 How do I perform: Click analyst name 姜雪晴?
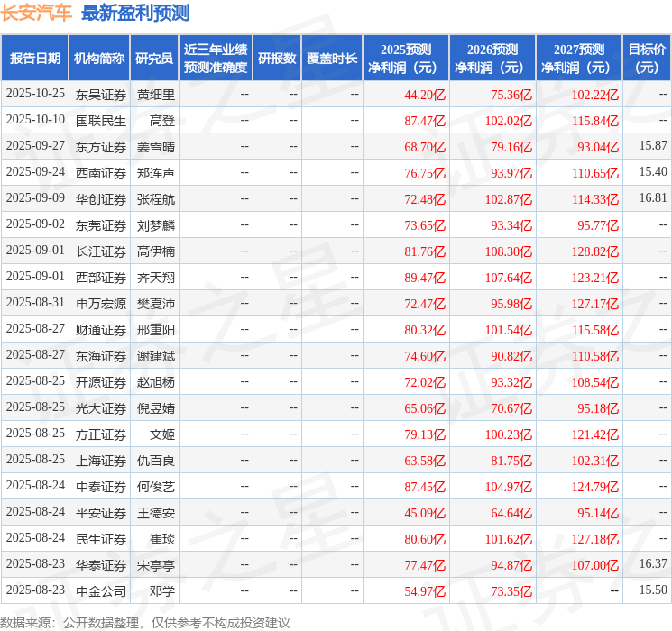pos(156,147)
